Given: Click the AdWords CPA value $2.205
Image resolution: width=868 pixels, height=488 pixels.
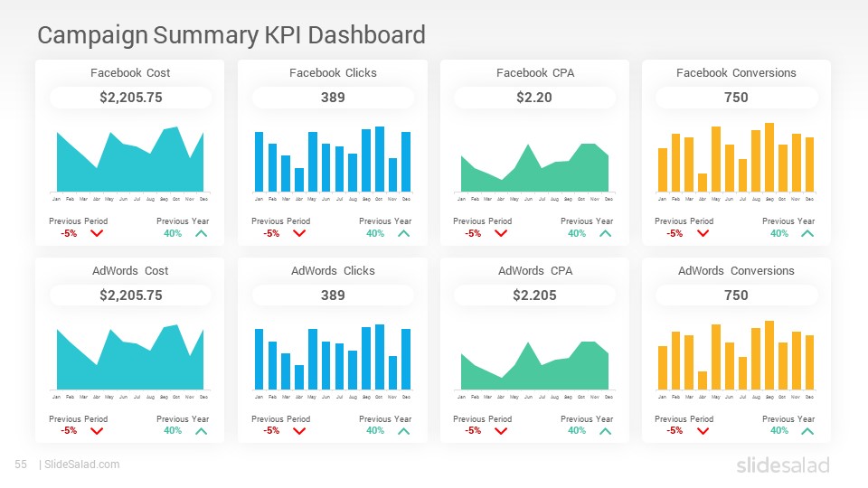Looking at the screenshot, I should click(x=534, y=296).
